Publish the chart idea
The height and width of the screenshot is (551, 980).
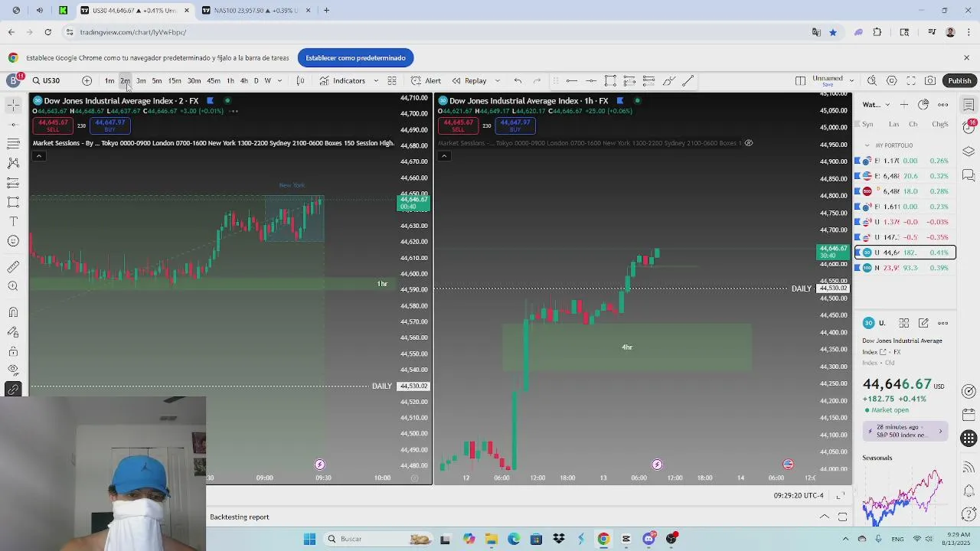tap(959, 80)
